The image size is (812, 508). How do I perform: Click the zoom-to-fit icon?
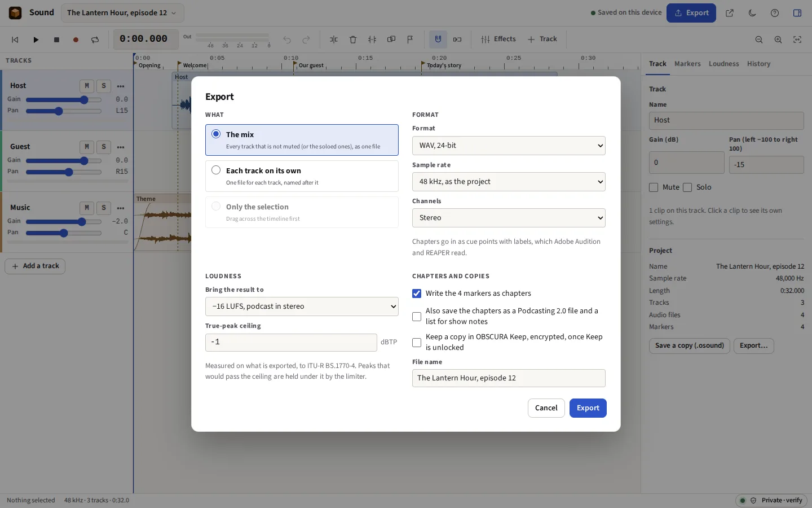click(797, 40)
